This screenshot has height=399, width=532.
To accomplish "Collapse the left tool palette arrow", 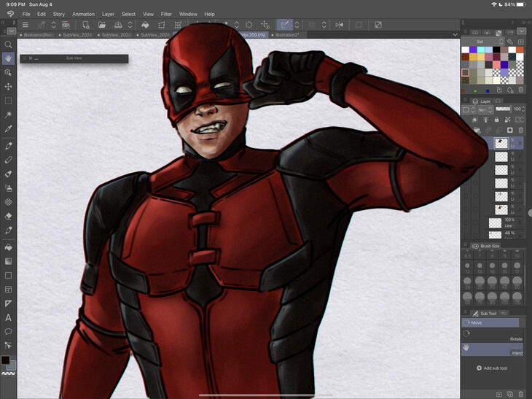I will coord(11,31).
